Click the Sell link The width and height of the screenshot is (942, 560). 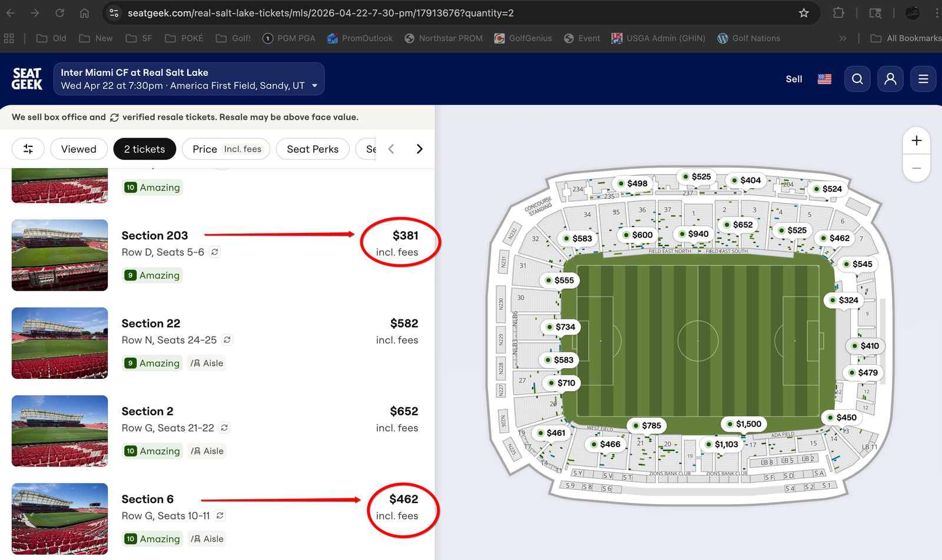click(x=794, y=79)
